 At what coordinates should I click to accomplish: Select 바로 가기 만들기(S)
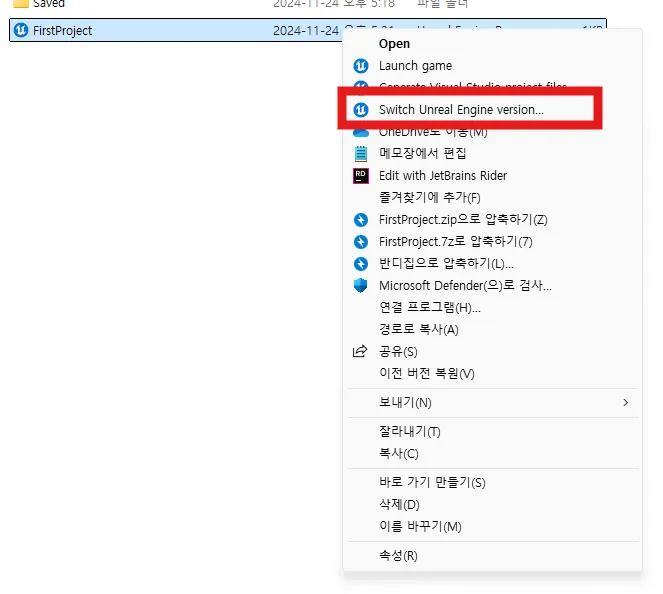(x=432, y=482)
